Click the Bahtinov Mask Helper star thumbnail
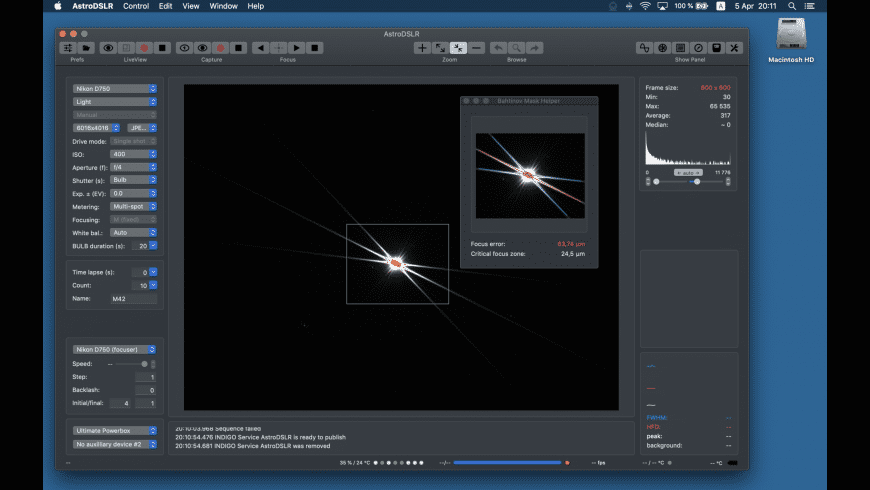The image size is (870, 490). coord(530,175)
